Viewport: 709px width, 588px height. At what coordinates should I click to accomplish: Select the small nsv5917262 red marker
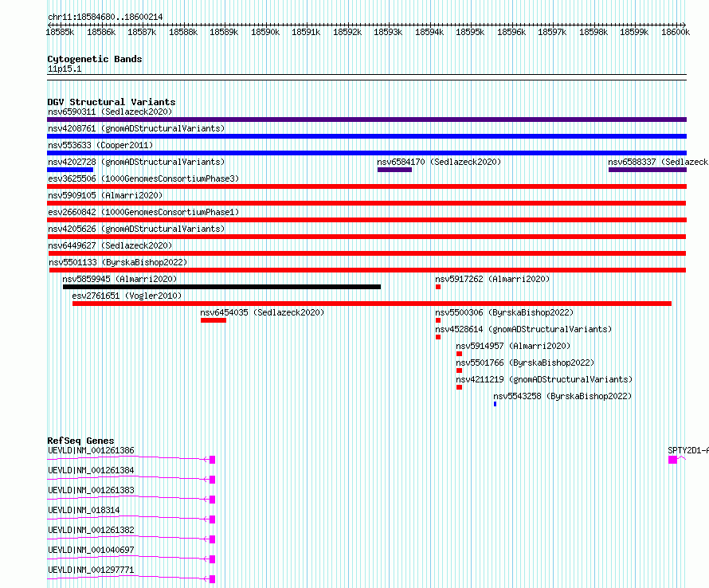click(x=438, y=287)
